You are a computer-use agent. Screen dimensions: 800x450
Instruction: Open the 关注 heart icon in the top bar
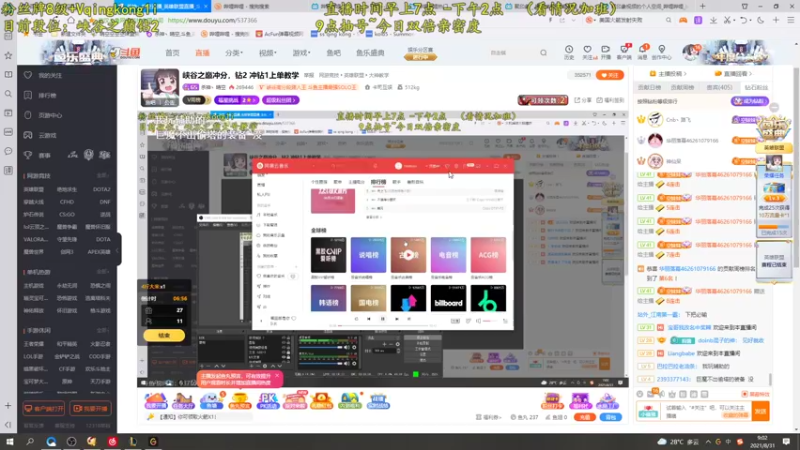(587, 52)
